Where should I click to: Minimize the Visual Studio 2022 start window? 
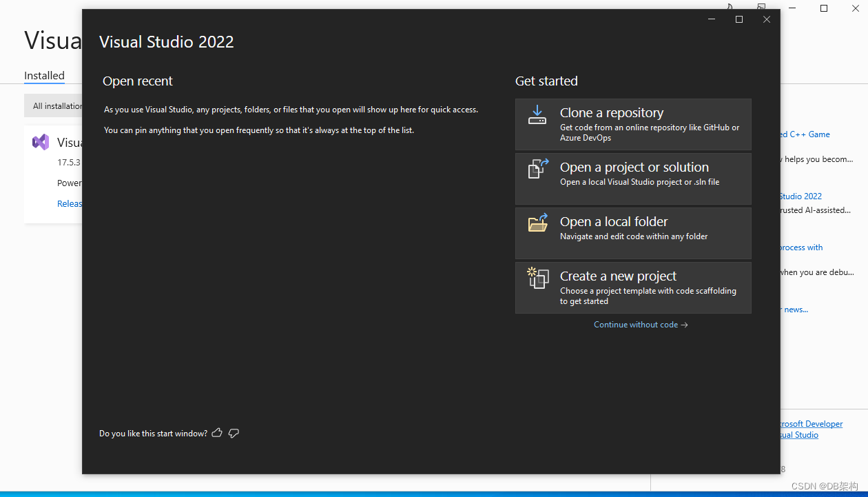click(712, 19)
